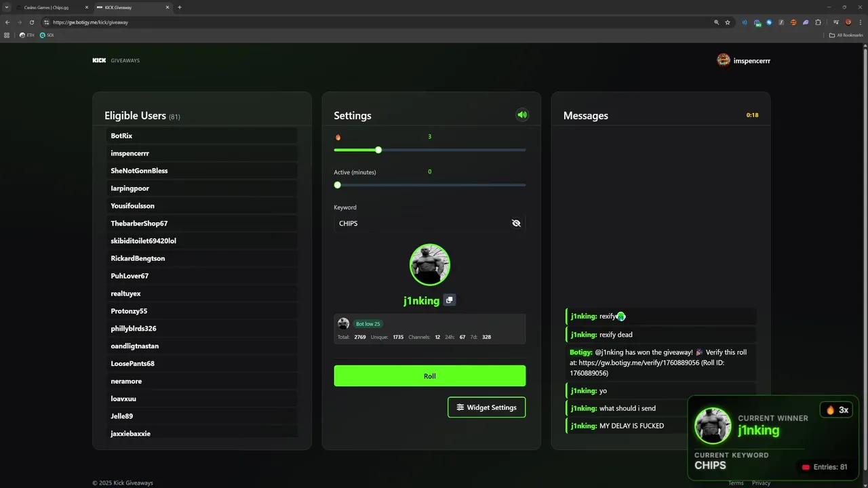Select Protonzy55 in Eligible Users list
The height and width of the screenshot is (488, 868).
(x=201, y=311)
